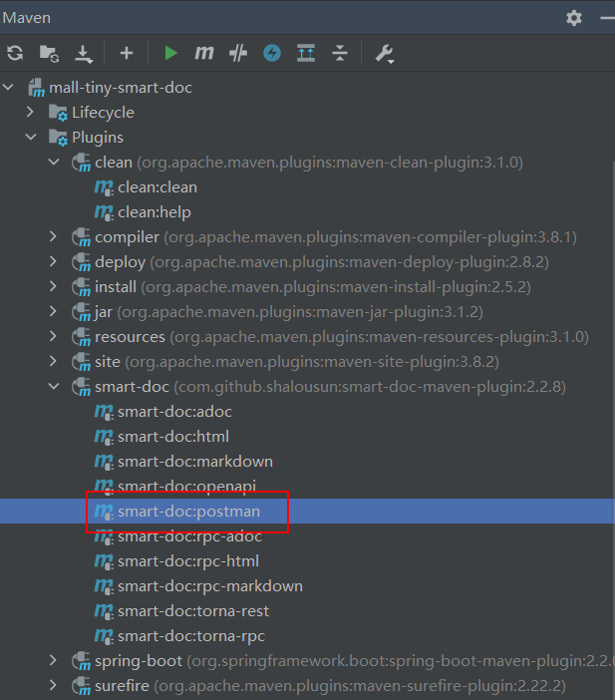Open Maven tool window gear options
This screenshot has width=615, height=700.
click(x=574, y=18)
